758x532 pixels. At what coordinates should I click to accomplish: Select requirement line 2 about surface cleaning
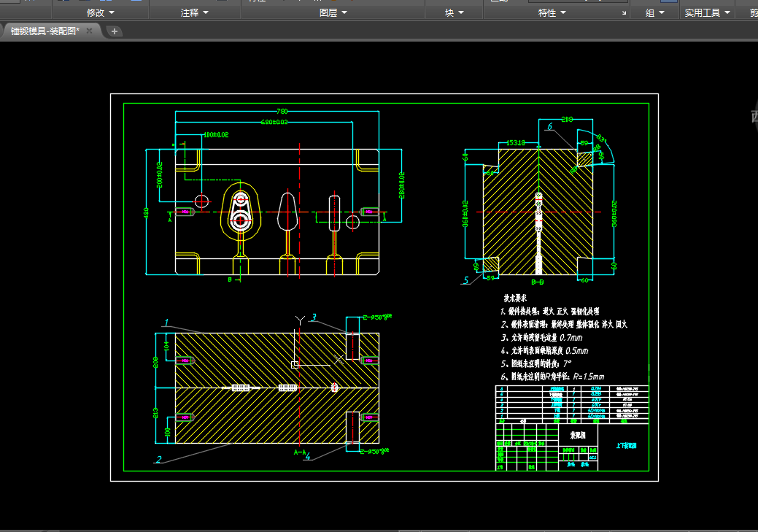click(x=564, y=325)
